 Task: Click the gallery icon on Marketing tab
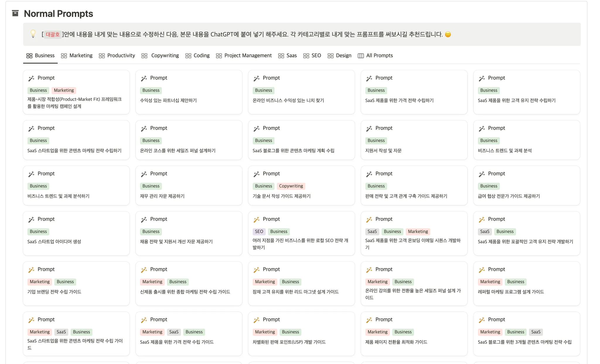click(x=64, y=56)
